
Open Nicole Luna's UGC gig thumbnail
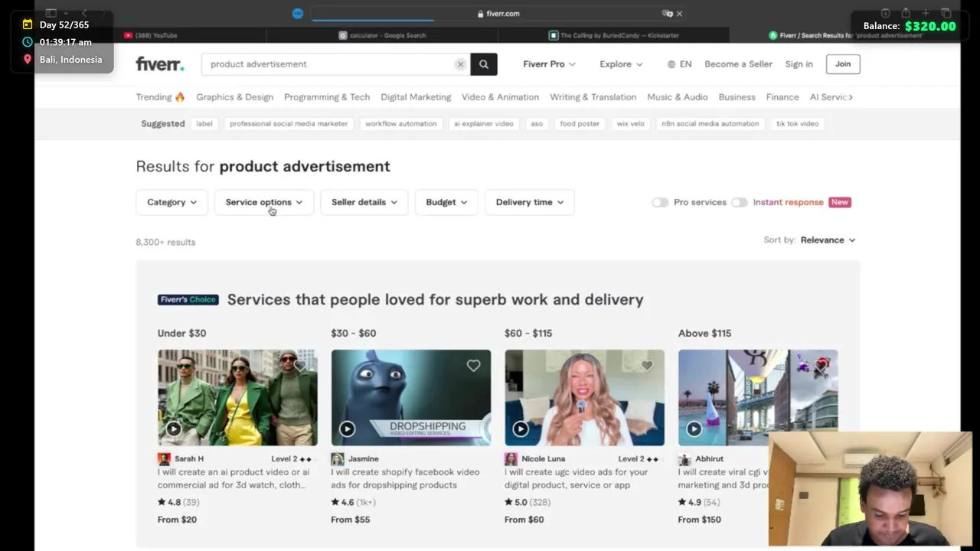[x=585, y=398]
